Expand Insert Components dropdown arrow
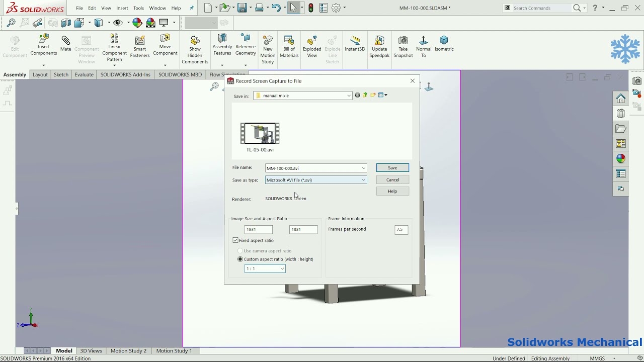 pos(44,65)
